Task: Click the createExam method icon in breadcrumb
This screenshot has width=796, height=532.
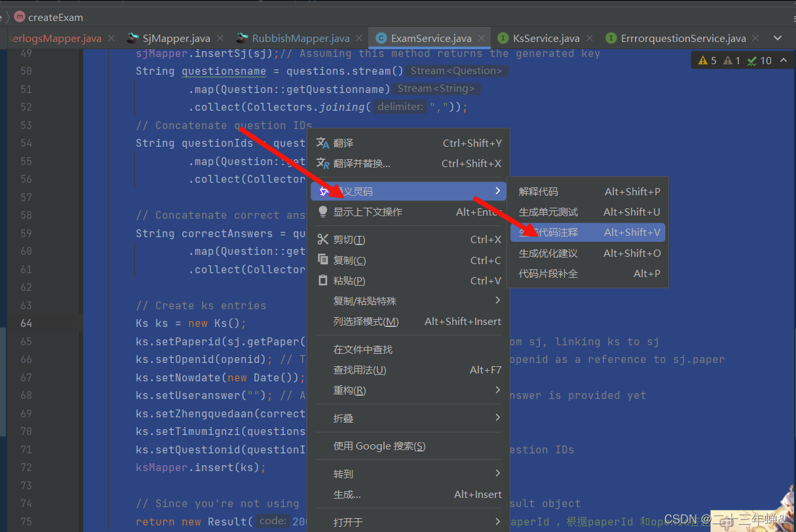Action: pyautogui.click(x=20, y=17)
